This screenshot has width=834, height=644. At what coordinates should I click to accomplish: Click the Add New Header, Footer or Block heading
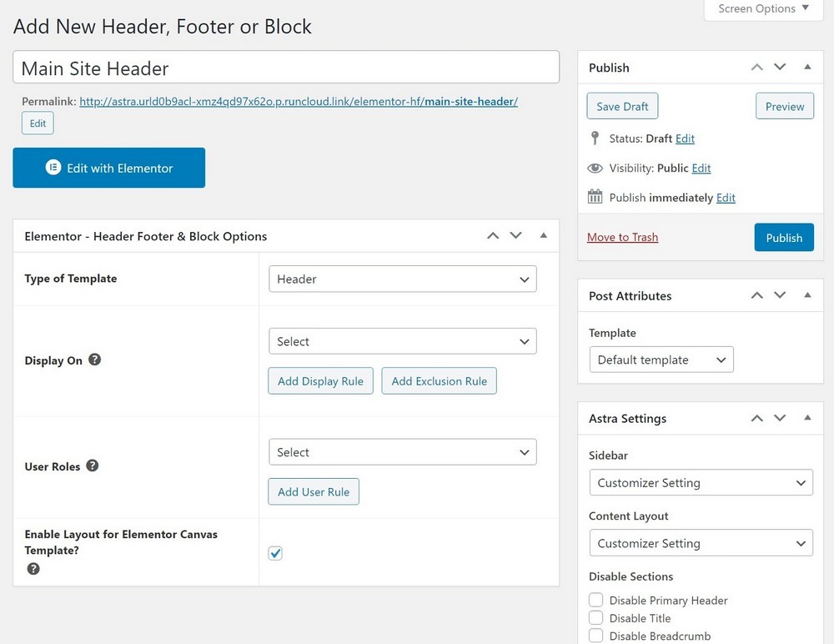point(163,27)
